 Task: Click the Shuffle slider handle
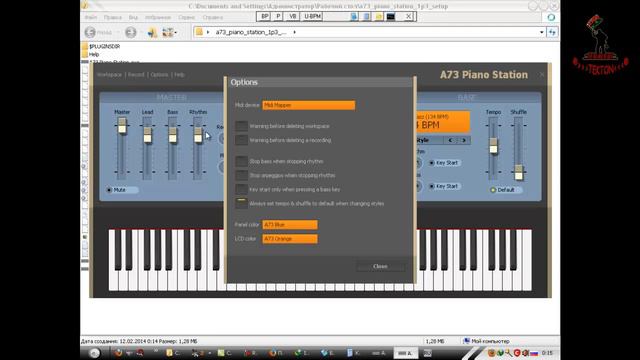pos(518,172)
